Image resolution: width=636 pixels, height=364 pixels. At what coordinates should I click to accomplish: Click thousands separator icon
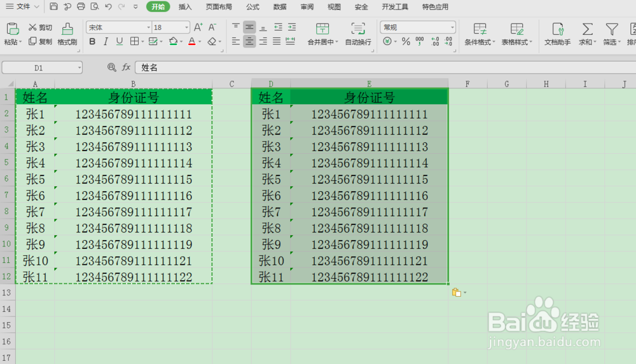(420, 41)
